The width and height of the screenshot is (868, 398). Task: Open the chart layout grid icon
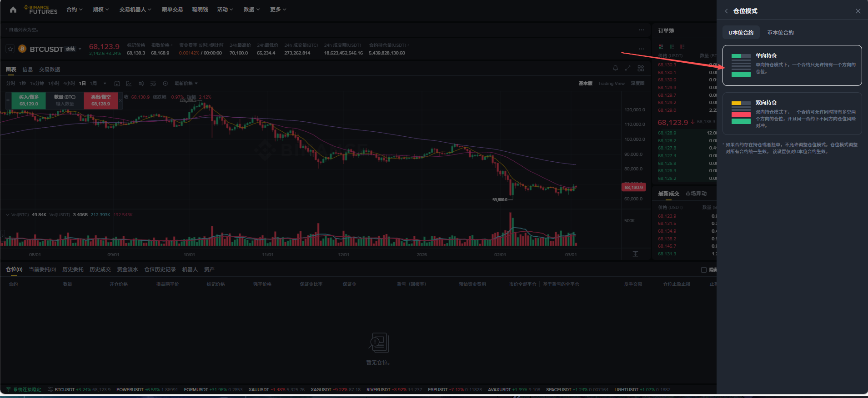pyautogui.click(x=641, y=68)
